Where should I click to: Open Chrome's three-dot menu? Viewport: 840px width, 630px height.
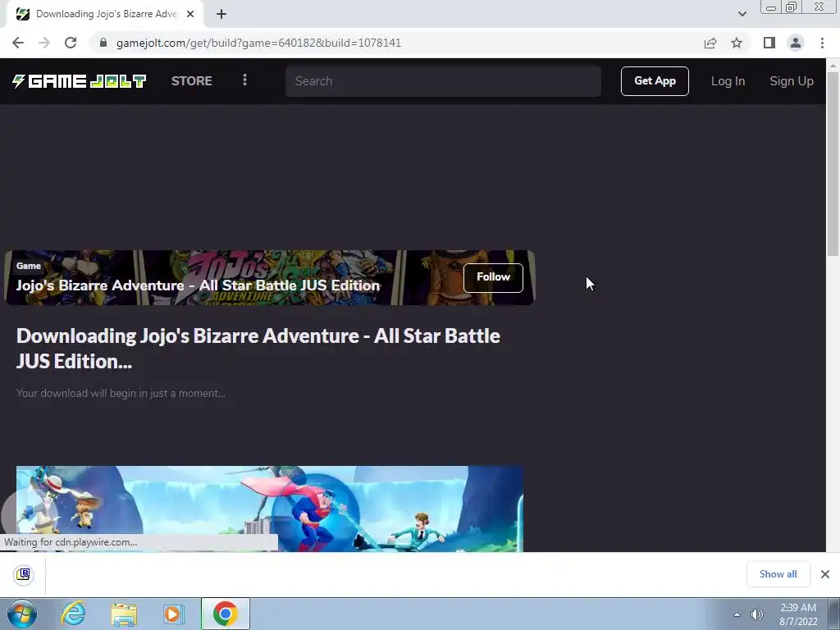pos(822,43)
